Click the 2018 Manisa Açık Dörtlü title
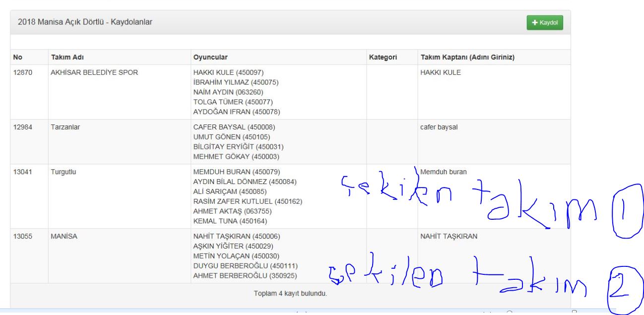Viewport: 644px width, 315px height. (85, 22)
